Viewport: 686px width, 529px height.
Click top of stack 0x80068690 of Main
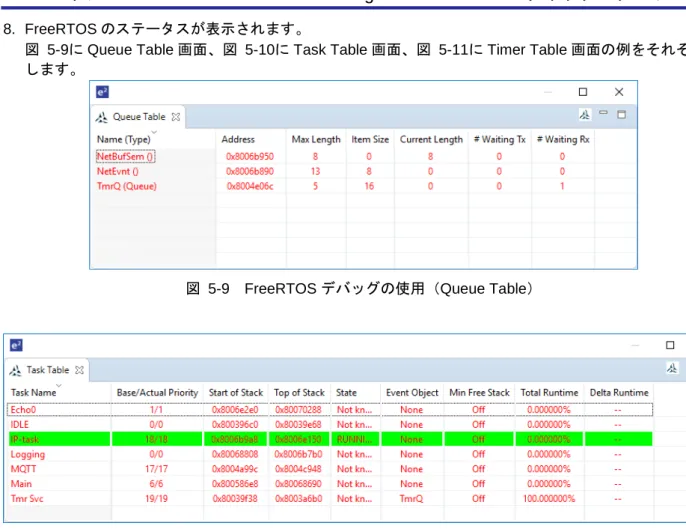pyautogui.click(x=298, y=484)
